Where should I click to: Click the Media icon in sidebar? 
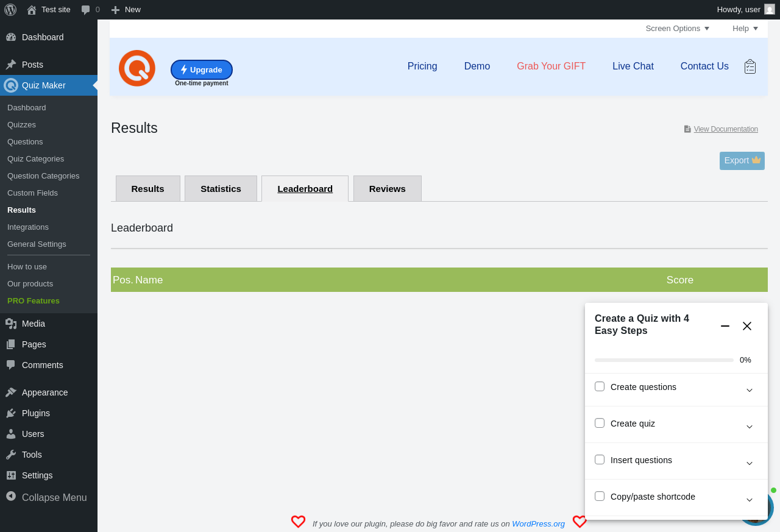[x=11, y=324]
